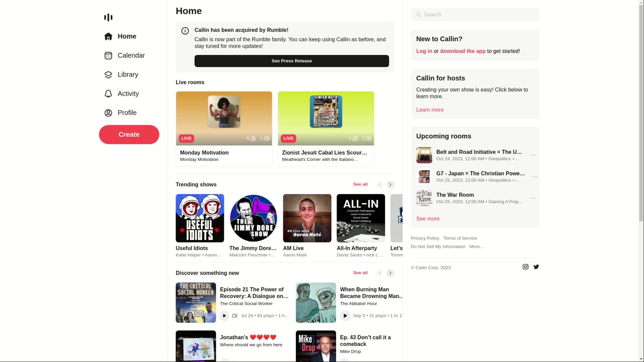Click the Profile person icon

coord(108,113)
